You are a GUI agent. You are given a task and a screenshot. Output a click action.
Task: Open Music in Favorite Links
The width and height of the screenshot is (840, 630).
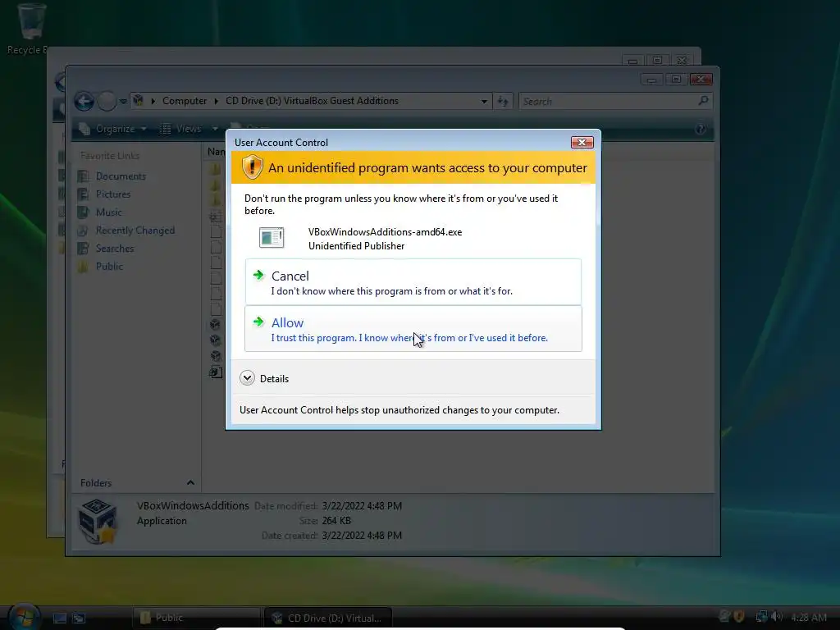(109, 212)
